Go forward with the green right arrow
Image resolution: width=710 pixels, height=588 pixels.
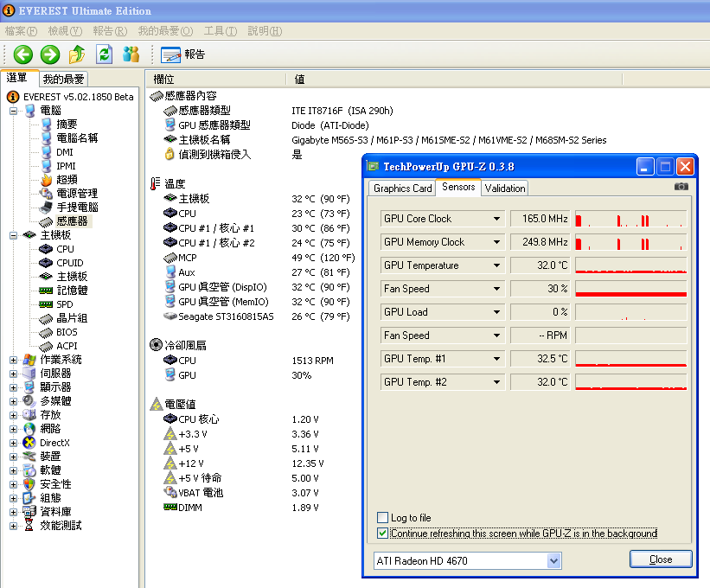click(50, 54)
